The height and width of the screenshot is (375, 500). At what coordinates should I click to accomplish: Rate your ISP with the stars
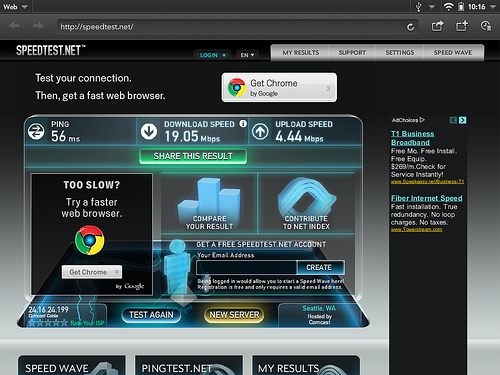(x=48, y=323)
